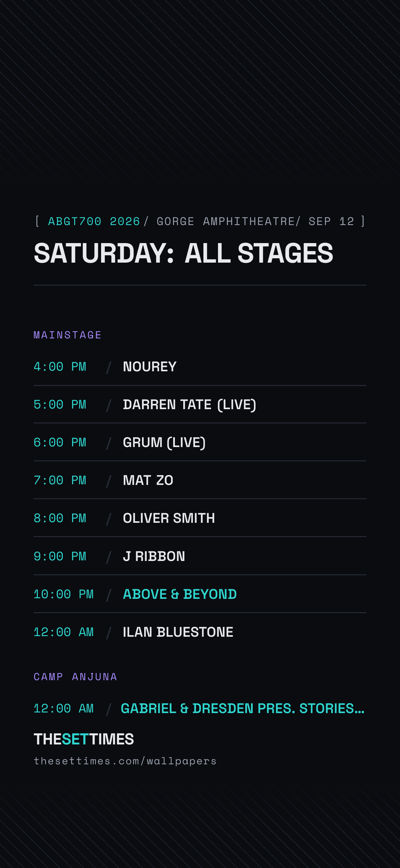Tap the 10:00 PM time label
Screen dimensions: 400x868
[x=64, y=594]
